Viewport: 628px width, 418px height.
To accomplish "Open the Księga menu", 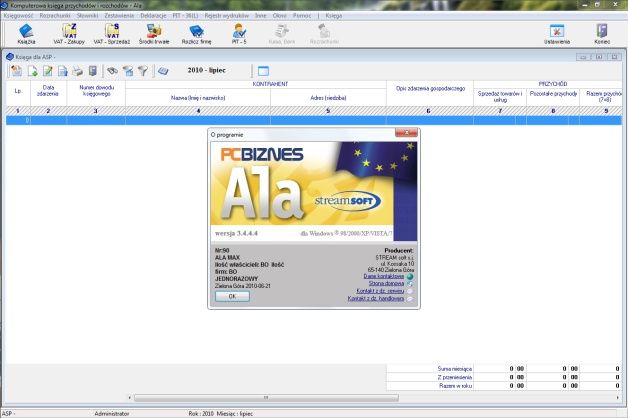I will (334, 16).
